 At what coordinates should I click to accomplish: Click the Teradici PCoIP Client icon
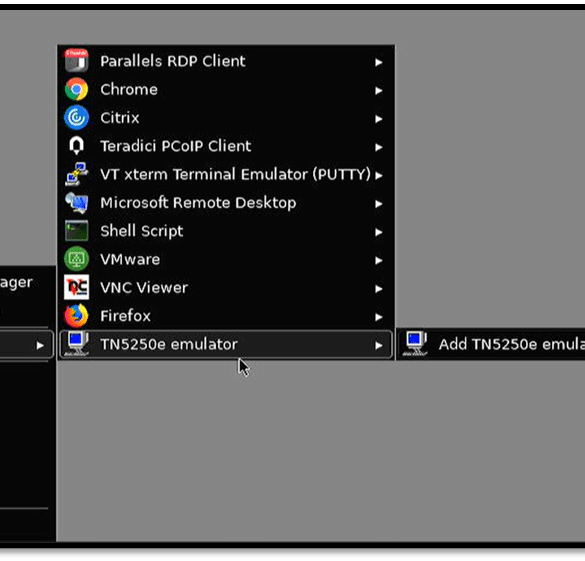76,145
